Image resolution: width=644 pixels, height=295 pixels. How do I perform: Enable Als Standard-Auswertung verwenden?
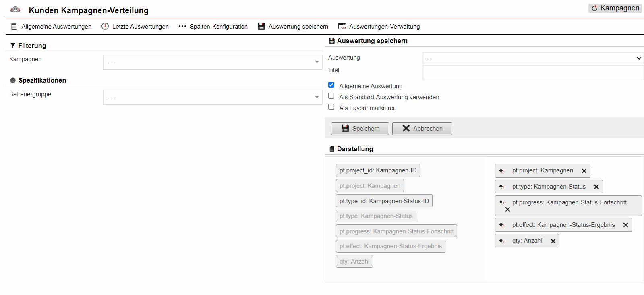point(331,96)
